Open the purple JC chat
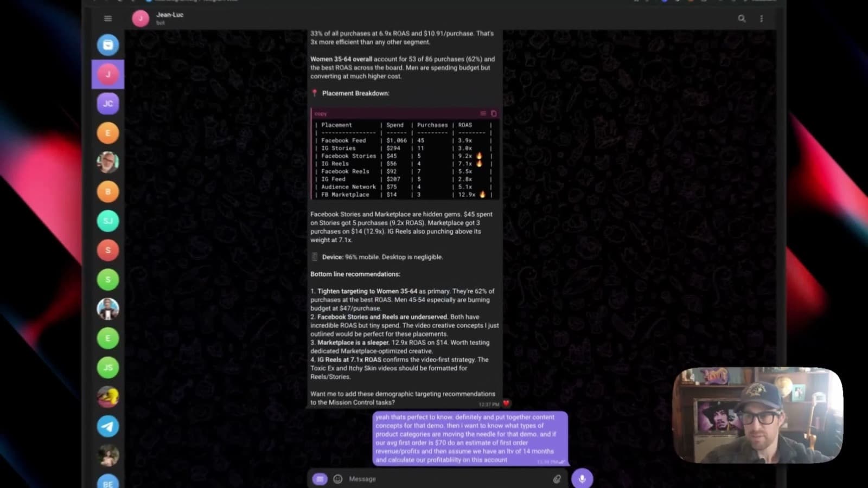 coord(108,104)
